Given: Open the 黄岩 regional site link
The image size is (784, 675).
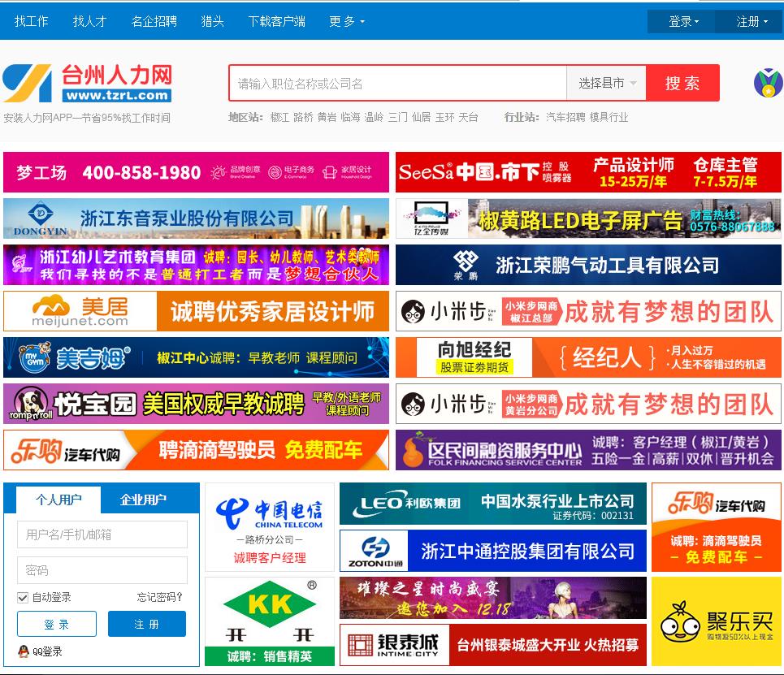Looking at the screenshot, I should point(327,118).
